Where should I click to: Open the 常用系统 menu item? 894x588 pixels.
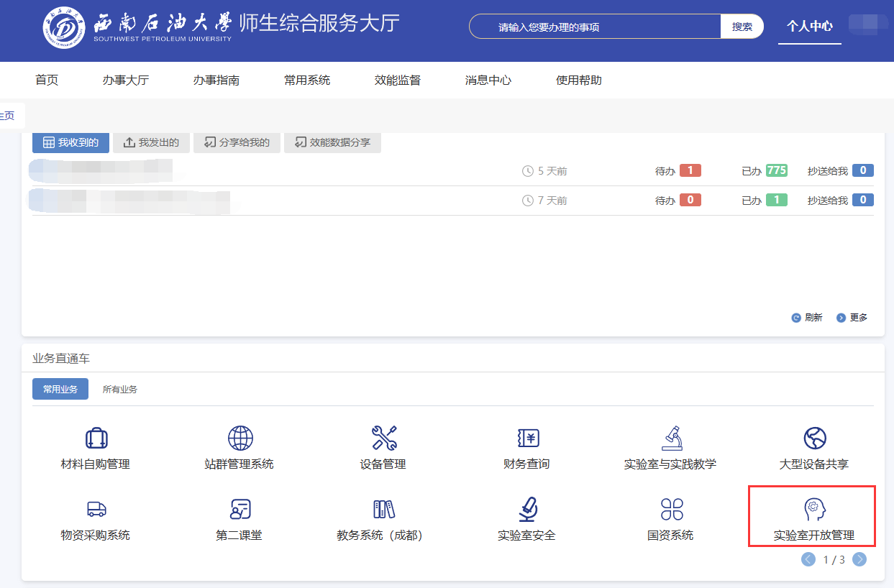click(x=307, y=81)
